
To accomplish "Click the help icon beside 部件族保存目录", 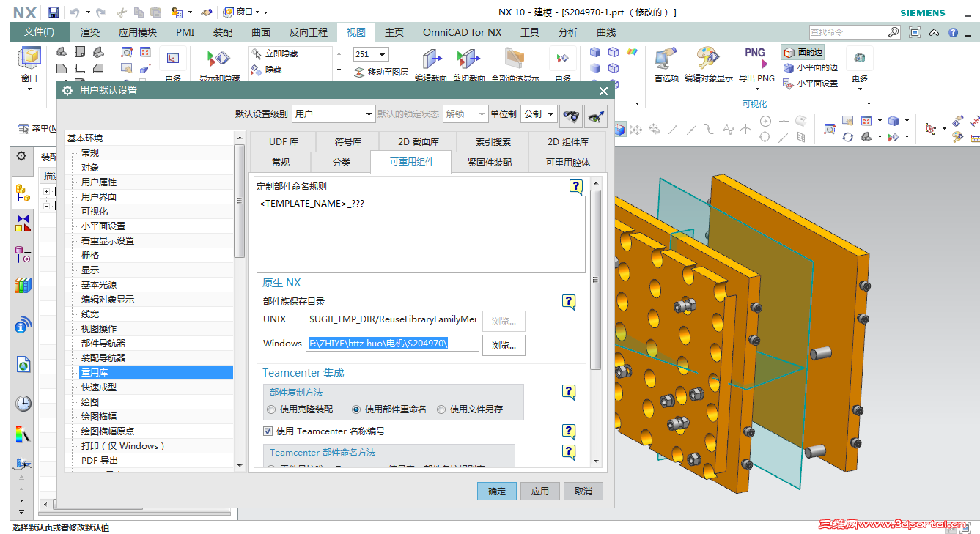I will coord(569,302).
